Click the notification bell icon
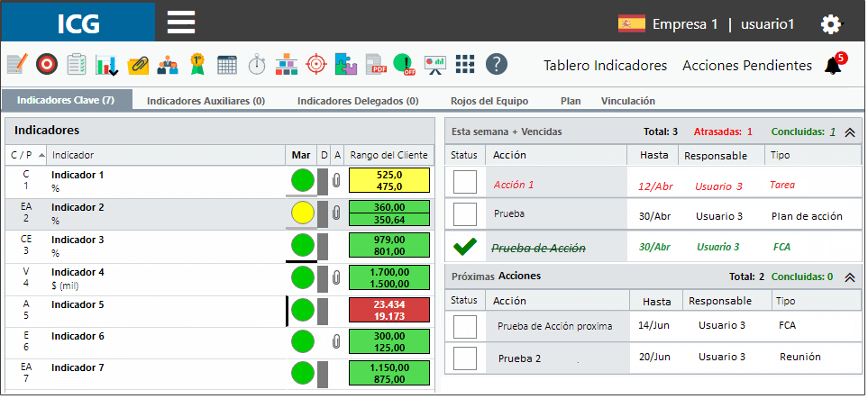This screenshot has width=868, height=399. 833,66
